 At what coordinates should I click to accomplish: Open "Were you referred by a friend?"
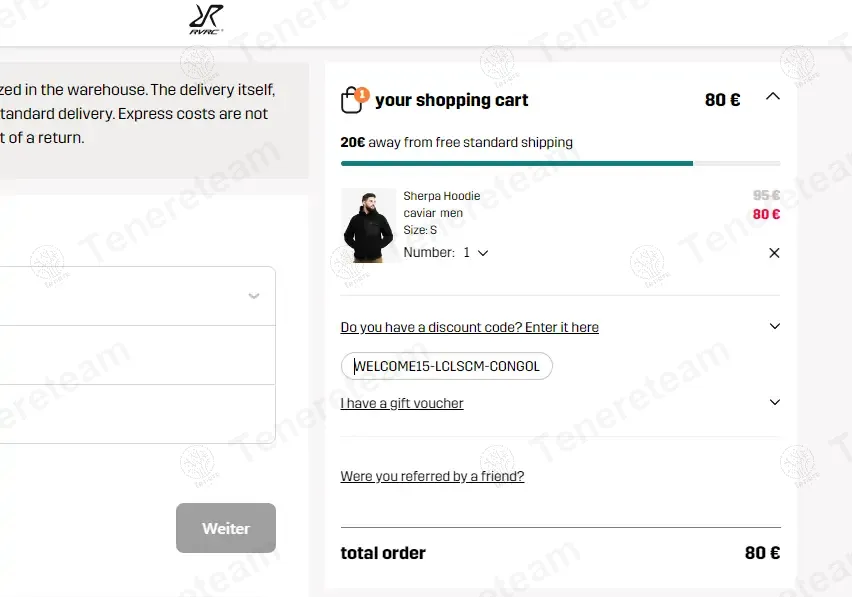point(432,476)
